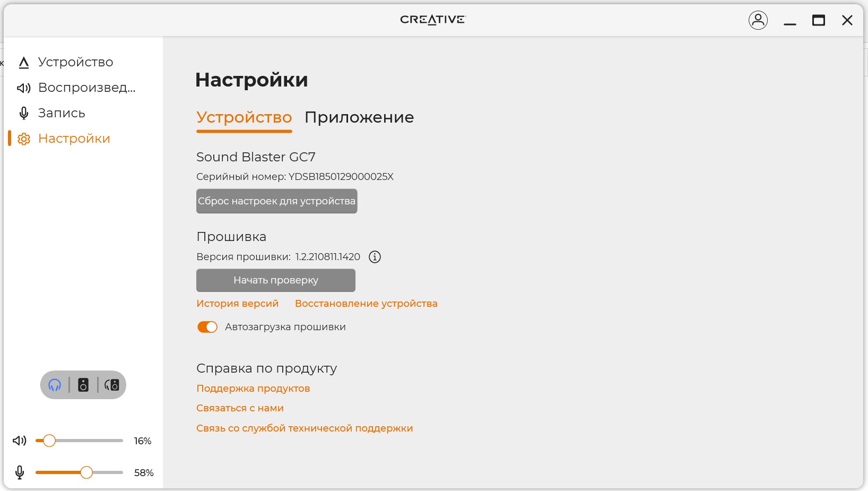Viewport: 868px width, 491px height.
Task: Click the Прошивка section heading
Action: click(x=231, y=237)
